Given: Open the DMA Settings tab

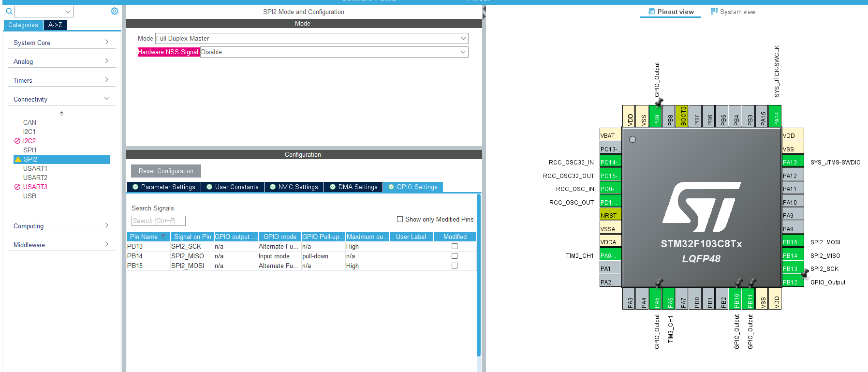Looking at the screenshot, I should coord(353,187).
